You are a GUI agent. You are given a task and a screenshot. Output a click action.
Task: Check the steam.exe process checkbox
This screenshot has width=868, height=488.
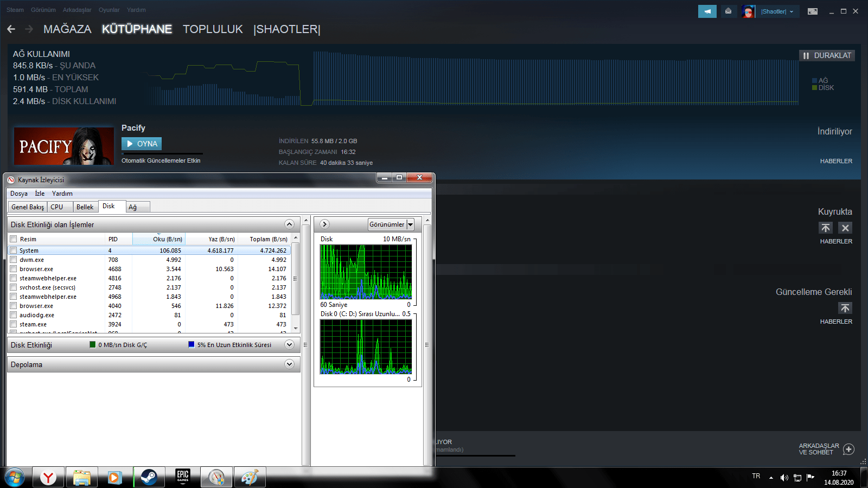pyautogui.click(x=14, y=324)
